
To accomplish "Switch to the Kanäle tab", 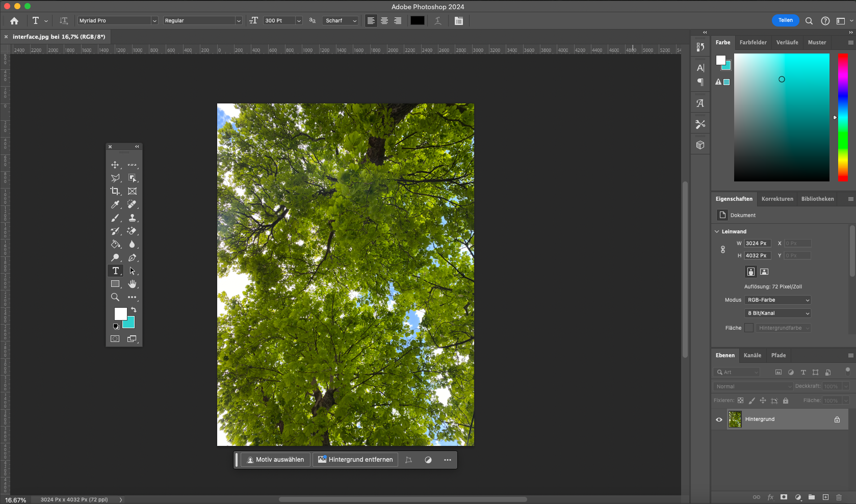I will click(752, 355).
